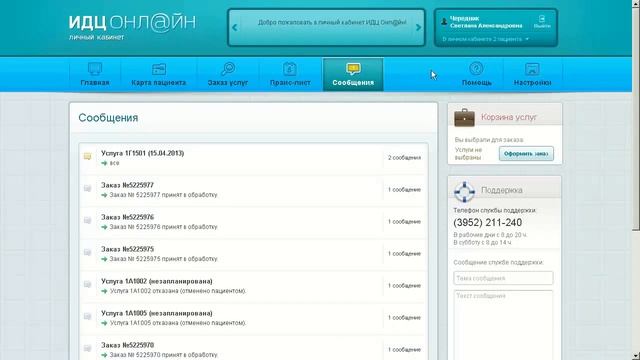Click next arrow in welcome banner
Viewport: 640px width, 360px height.
(x=418, y=28)
